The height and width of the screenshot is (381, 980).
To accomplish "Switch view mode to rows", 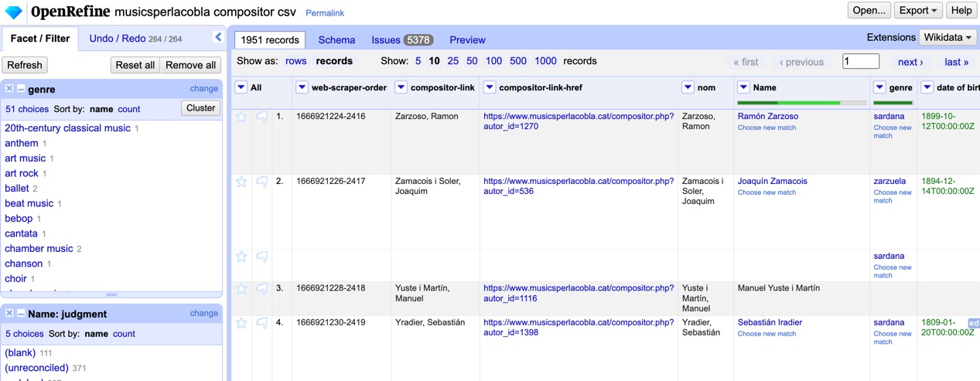I will click(x=295, y=61).
